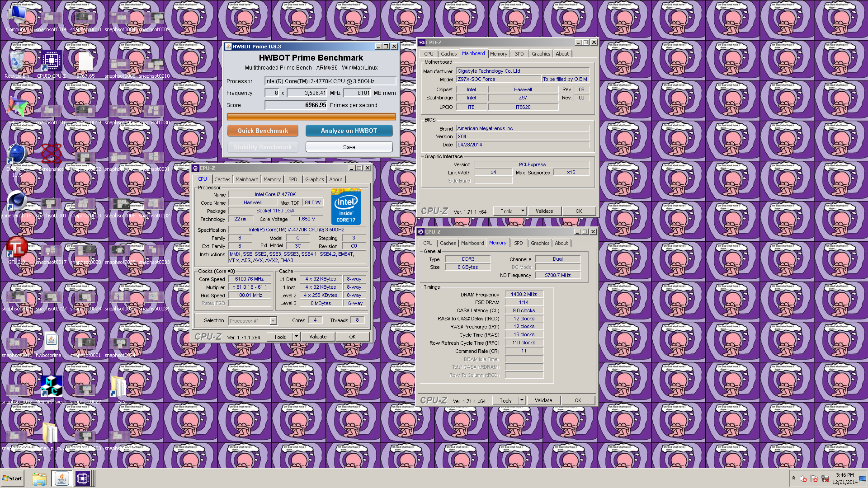Switch to the CPU tab in the Memory window
Viewport: 868px width, 488px height.
click(x=428, y=243)
